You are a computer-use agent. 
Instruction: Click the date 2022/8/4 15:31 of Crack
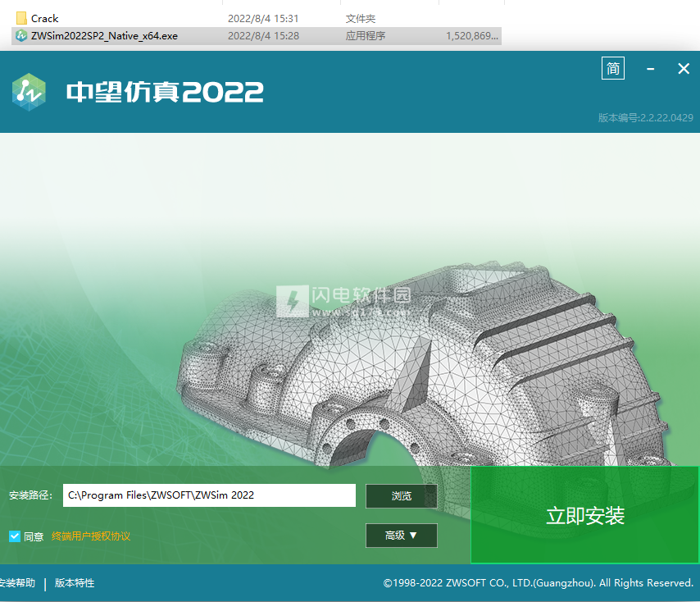(x=263, y=18)
